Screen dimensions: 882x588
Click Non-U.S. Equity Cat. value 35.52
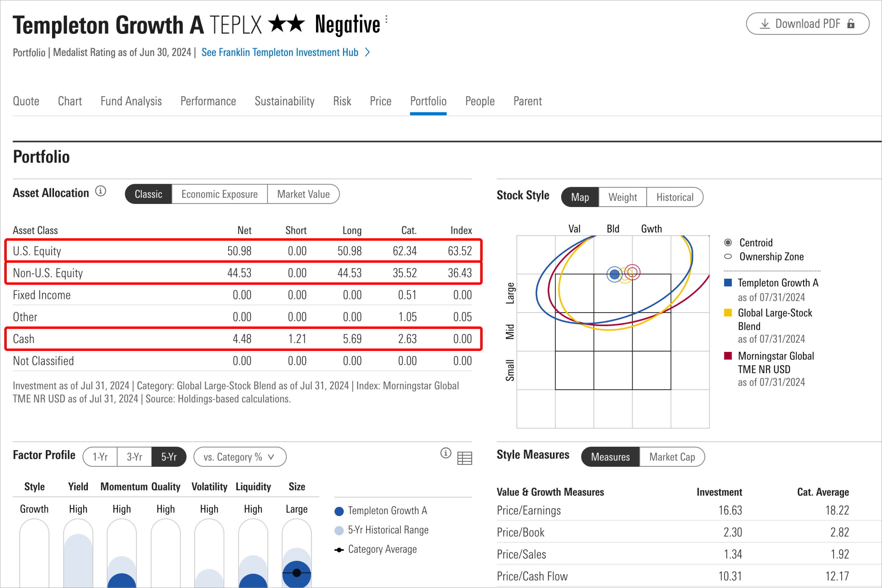[405, 273]
